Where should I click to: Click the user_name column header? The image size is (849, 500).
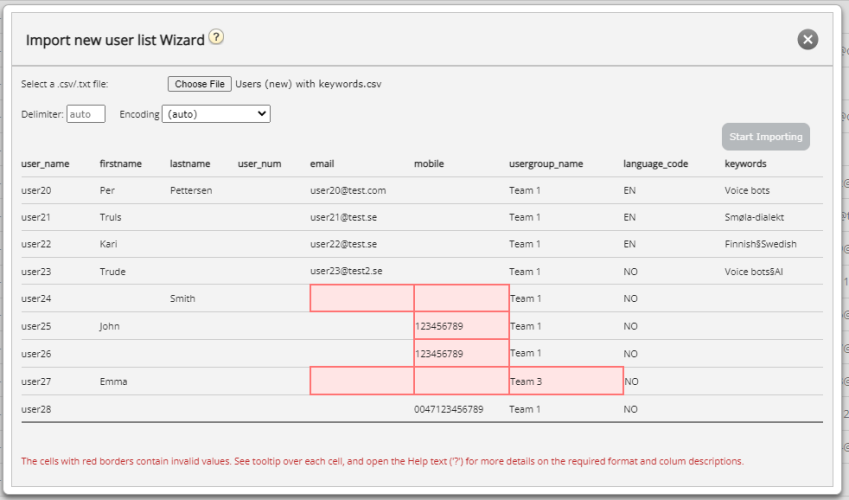[x=45, y=164]
